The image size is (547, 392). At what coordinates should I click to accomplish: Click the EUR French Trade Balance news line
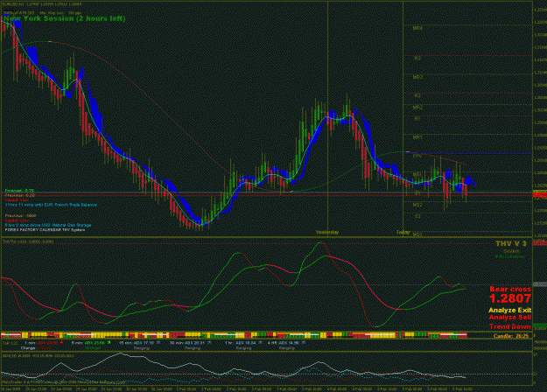[51, 205]
